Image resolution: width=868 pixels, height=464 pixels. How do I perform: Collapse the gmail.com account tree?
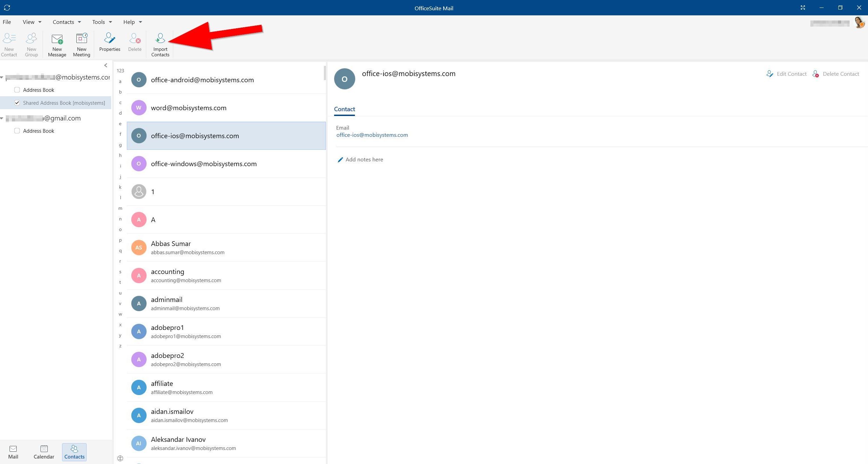2,118
